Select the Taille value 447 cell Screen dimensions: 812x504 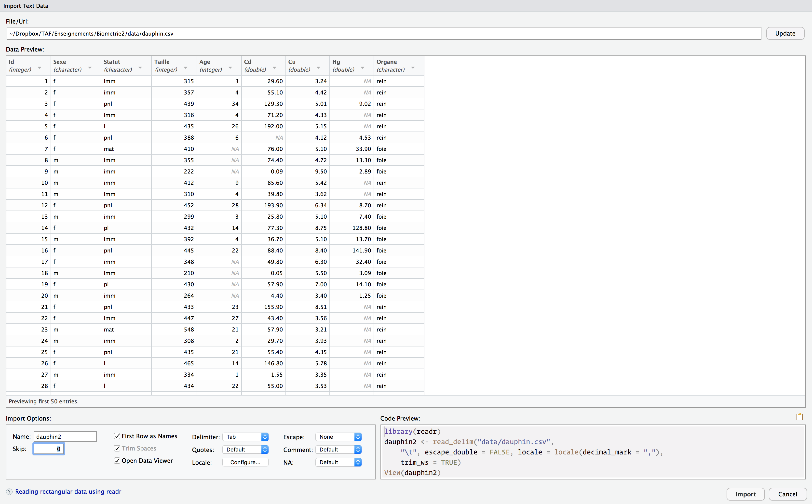coord(174,318)
